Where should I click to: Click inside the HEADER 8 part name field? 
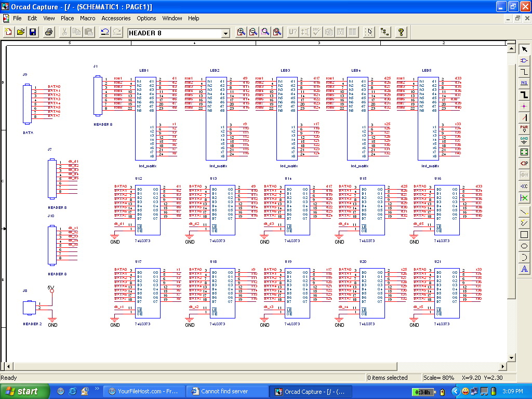174,33
